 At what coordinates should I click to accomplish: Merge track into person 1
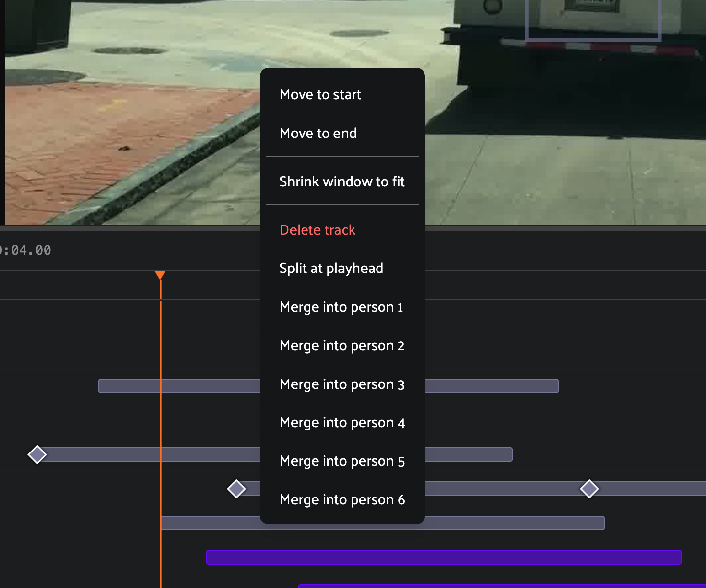(342, 307)
